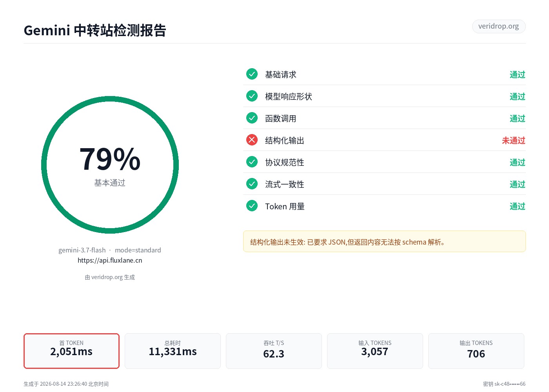The width and height of the screenshot is (549, 392).
Task: Click the 通过 status for 基础请求
Action: point(517,74)
